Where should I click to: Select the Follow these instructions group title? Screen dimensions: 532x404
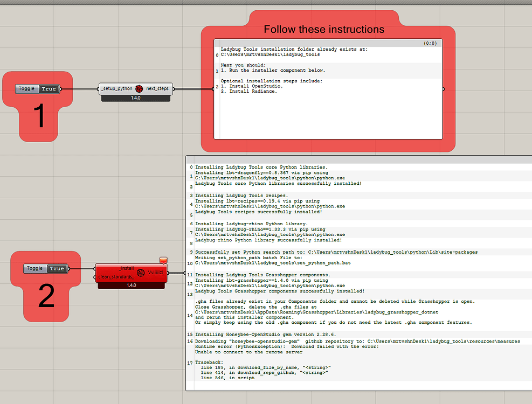(324, 30)
